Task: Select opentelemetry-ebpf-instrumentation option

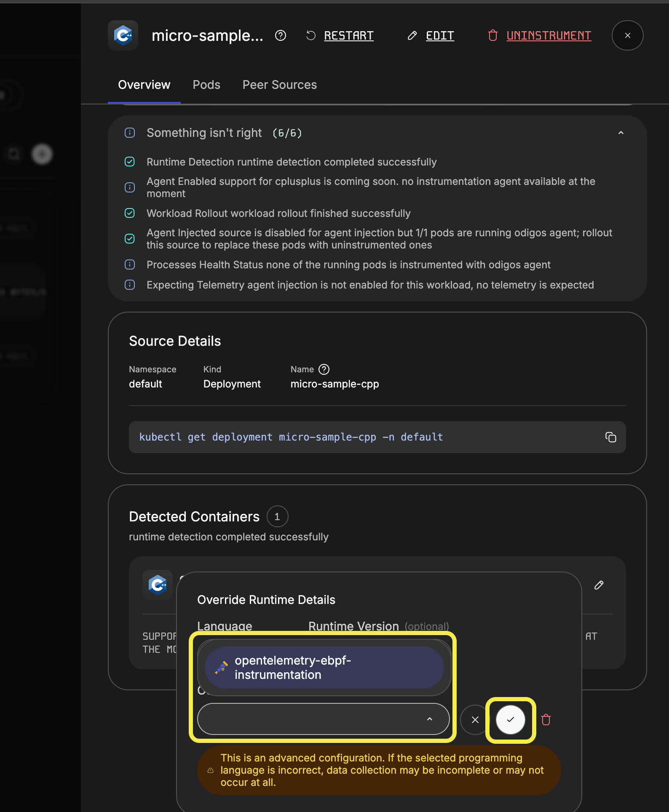Action: 324,668
